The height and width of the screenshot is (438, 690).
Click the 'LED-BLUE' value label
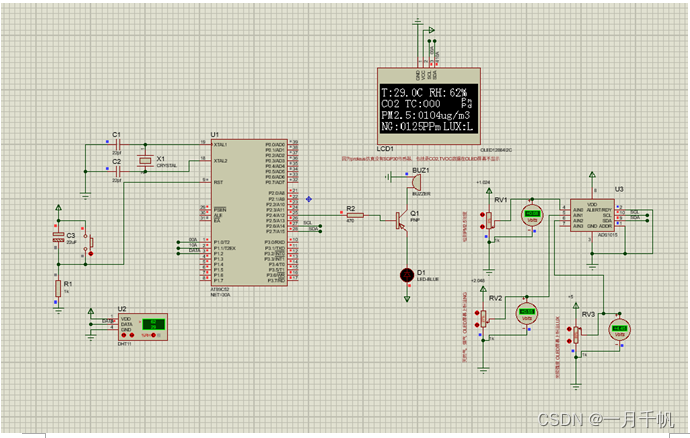click(x=428, y=279)
